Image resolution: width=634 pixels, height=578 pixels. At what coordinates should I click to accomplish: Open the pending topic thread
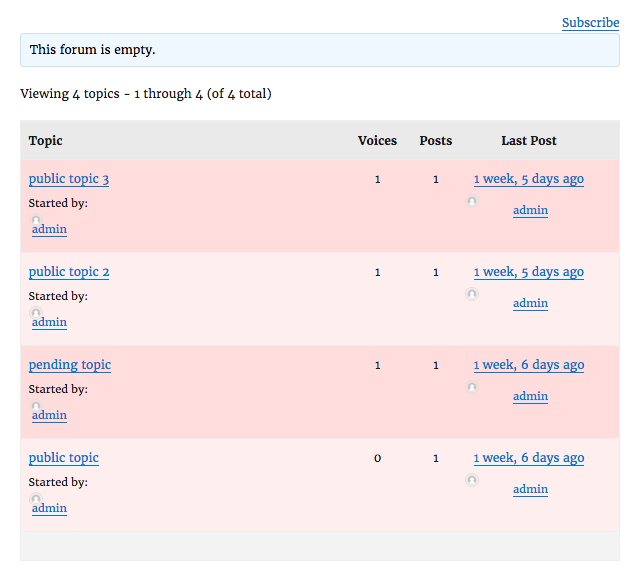[x=70, y=365]
